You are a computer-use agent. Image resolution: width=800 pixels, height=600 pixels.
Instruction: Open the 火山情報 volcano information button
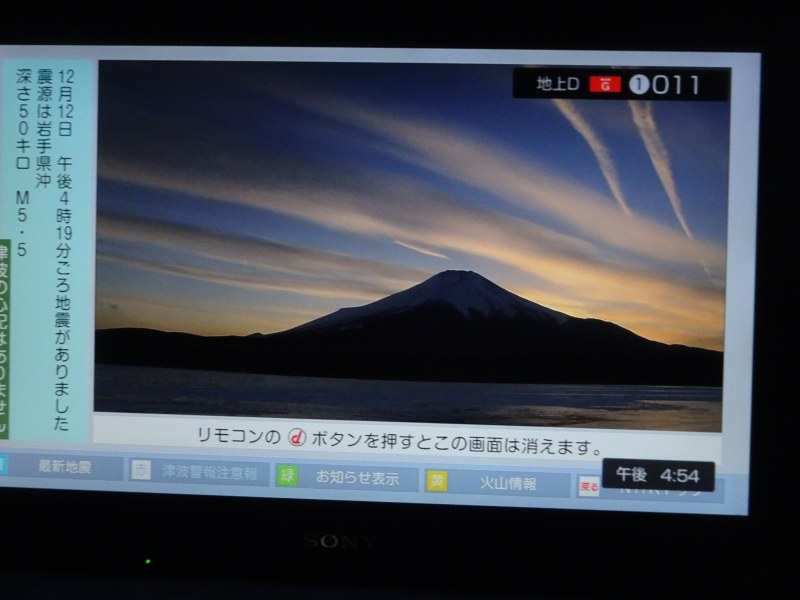tap(497, 483)
